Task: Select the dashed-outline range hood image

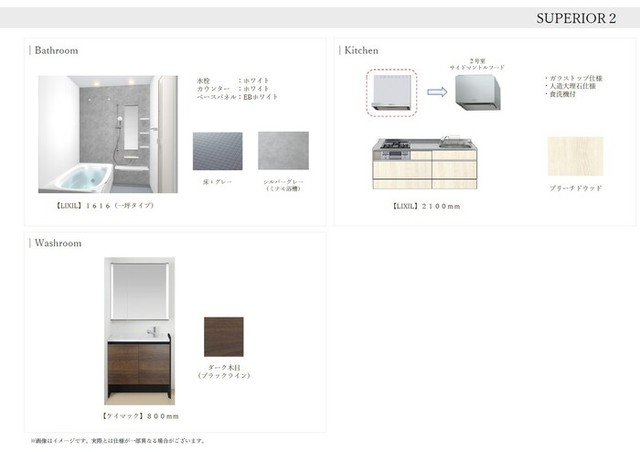Action: point(392,89)
